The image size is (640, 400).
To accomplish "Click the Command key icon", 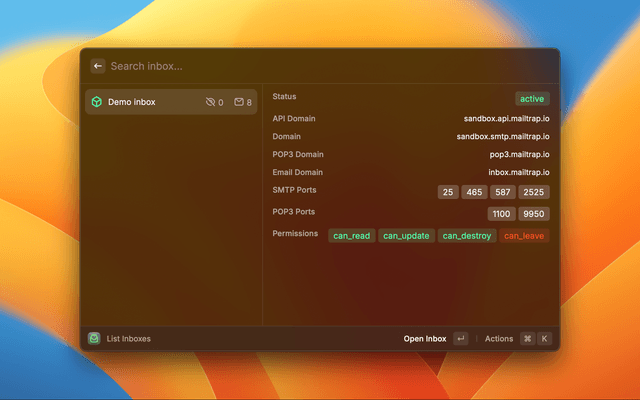I will [x=527, y=338].
